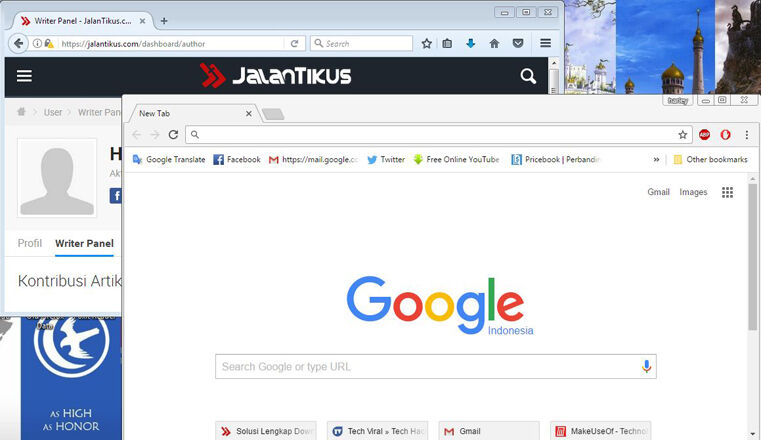Viewport: 761px width, 440px height.
Task: Open JalanTikus site hamburger menu
Action: pyautogui.click(x=24, y=76)
